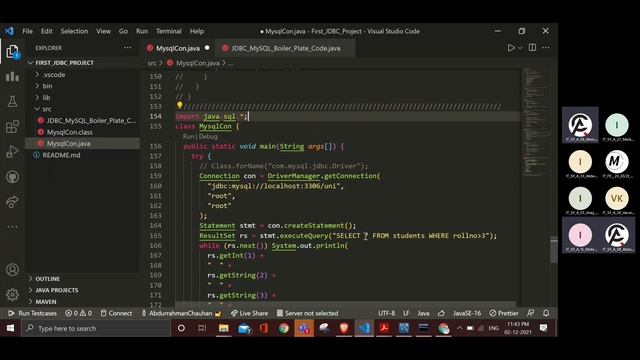This screenshot has width=640, height=360.
Task: Open View menu
Action: pyautogui.click(x=103, y=31)
